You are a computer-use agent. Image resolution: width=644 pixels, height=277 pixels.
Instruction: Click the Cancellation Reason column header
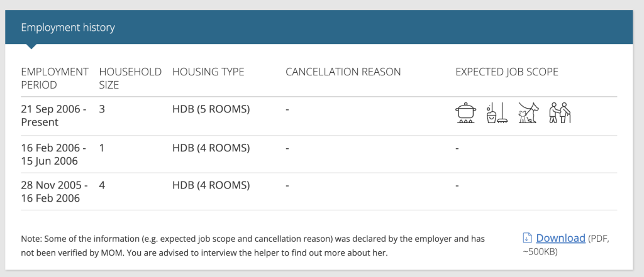343,72
